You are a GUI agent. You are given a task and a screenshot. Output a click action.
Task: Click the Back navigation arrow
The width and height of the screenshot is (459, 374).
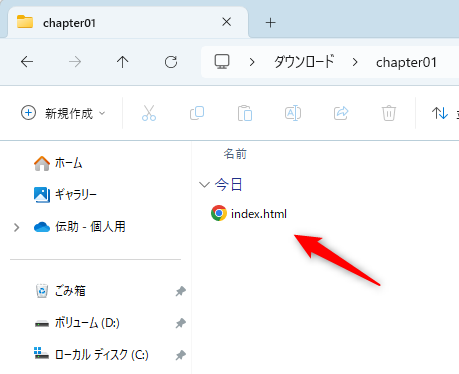pos(27,62)
